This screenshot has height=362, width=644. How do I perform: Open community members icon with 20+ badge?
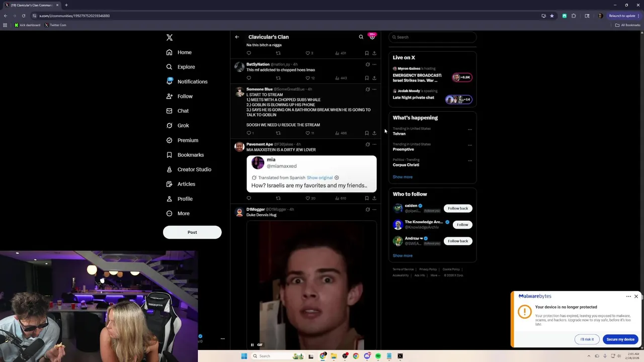(x=372, y=37)
